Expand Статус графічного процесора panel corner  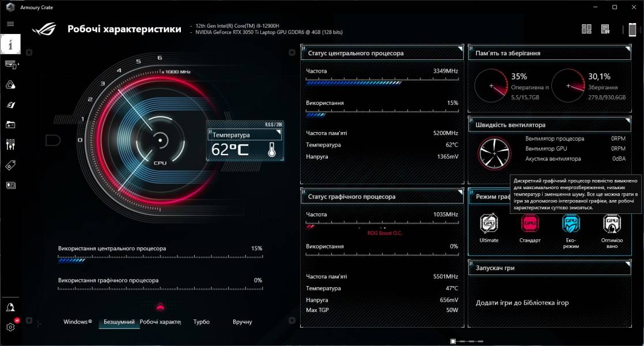(x=460, y=192)
